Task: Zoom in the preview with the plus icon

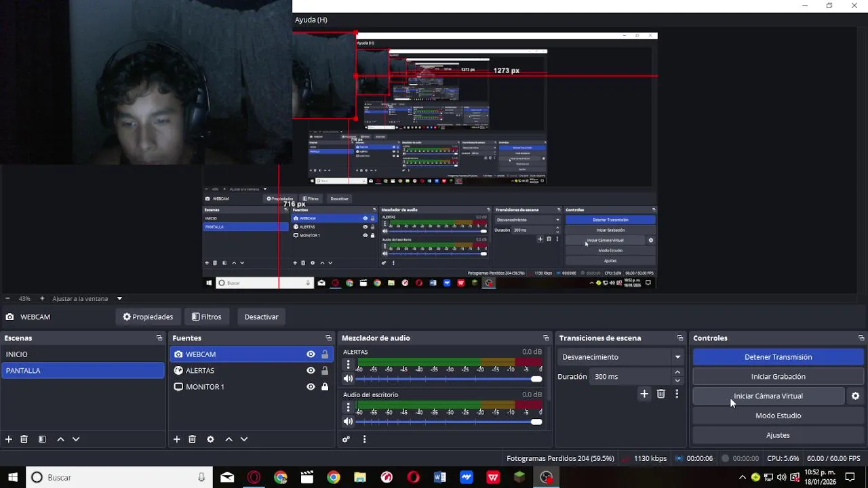Action: click(42, 298)
